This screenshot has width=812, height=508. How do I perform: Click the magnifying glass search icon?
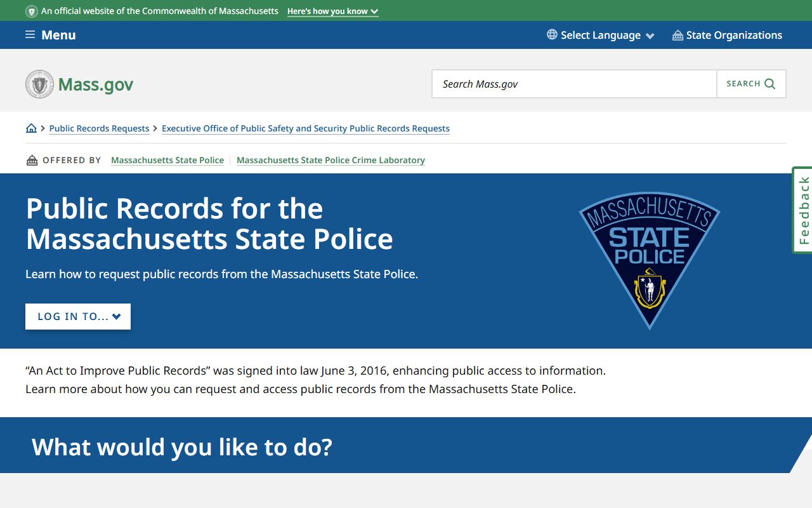pyautogui.click(x=770, y=84)
